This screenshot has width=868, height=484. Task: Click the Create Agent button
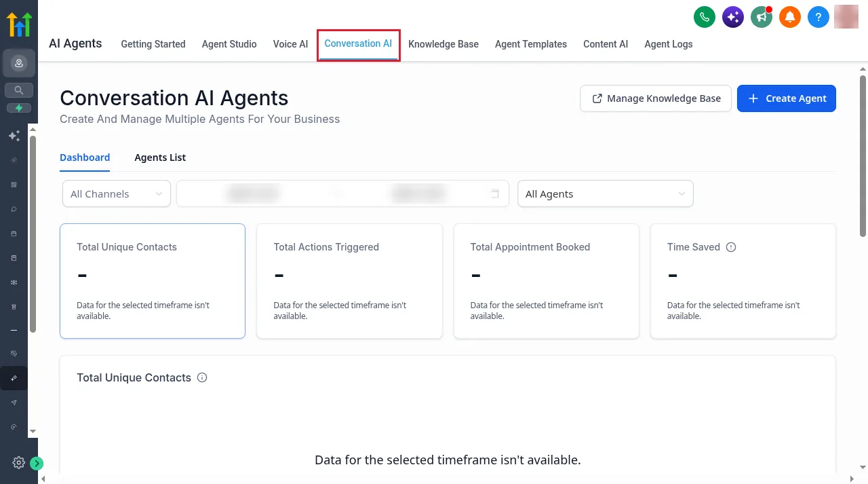click(x=787, y=98)
